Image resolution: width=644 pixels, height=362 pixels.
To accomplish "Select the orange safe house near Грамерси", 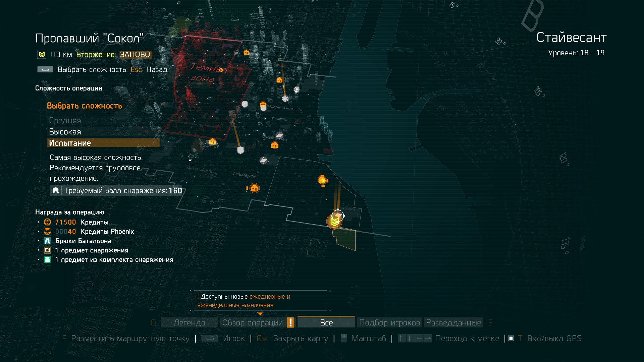I will point(255,188).
